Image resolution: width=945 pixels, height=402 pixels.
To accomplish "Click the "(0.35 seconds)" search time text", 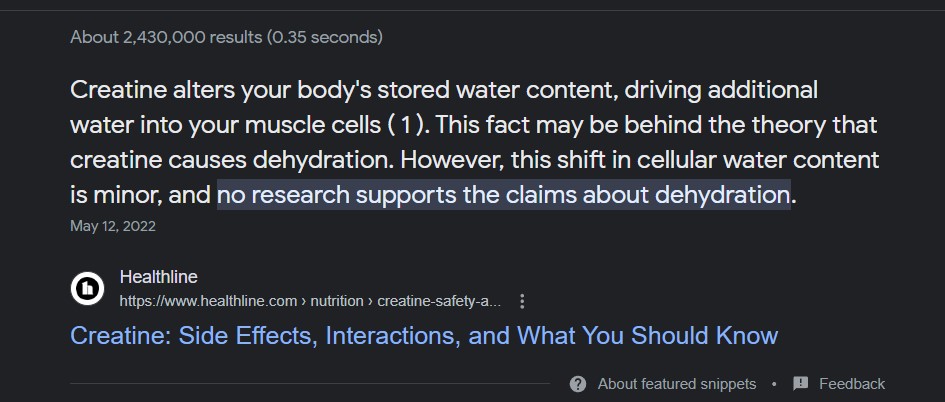I will (x=324, y=37).
